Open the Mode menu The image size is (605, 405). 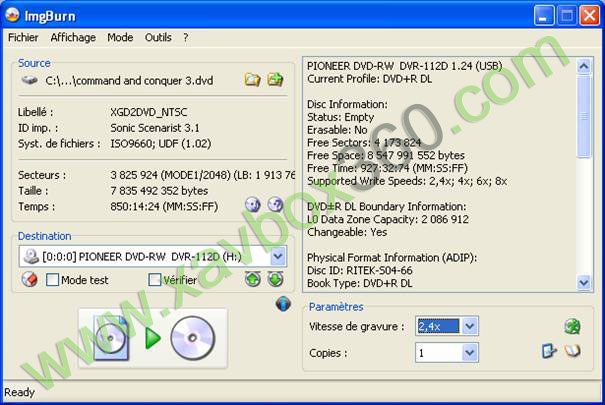point(120,37)
